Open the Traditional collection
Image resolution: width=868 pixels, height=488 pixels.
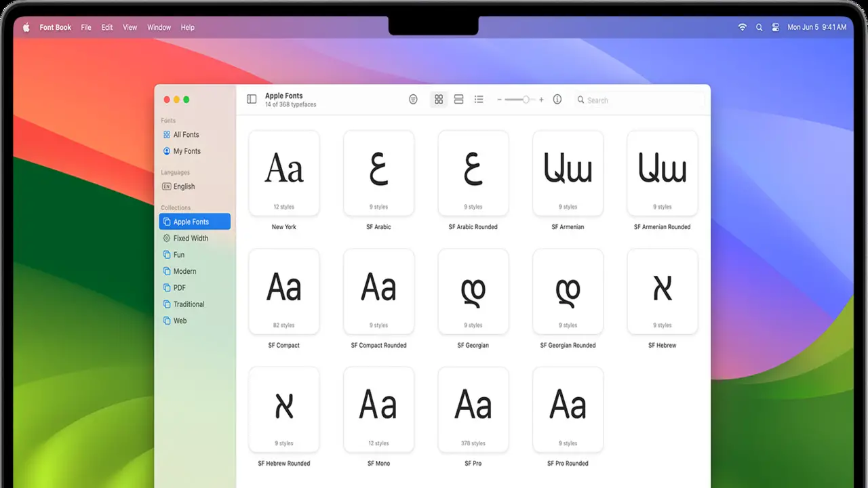pos(195,304)
